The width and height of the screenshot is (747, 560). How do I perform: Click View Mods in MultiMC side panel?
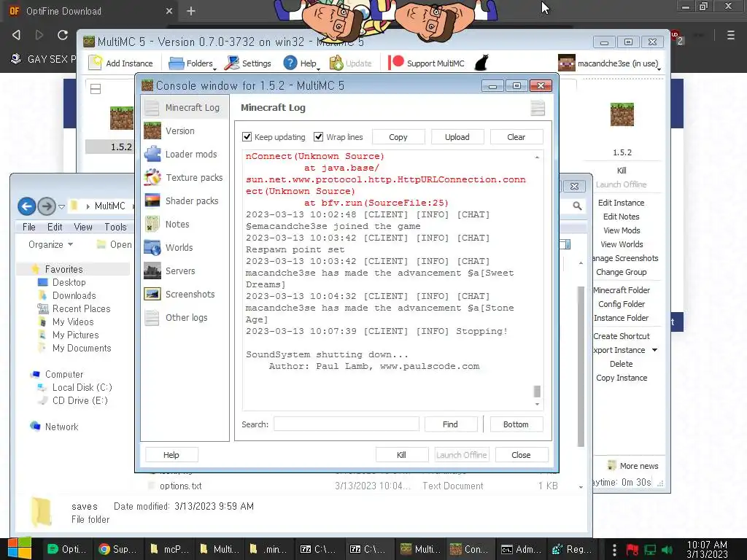click(622, 230)
